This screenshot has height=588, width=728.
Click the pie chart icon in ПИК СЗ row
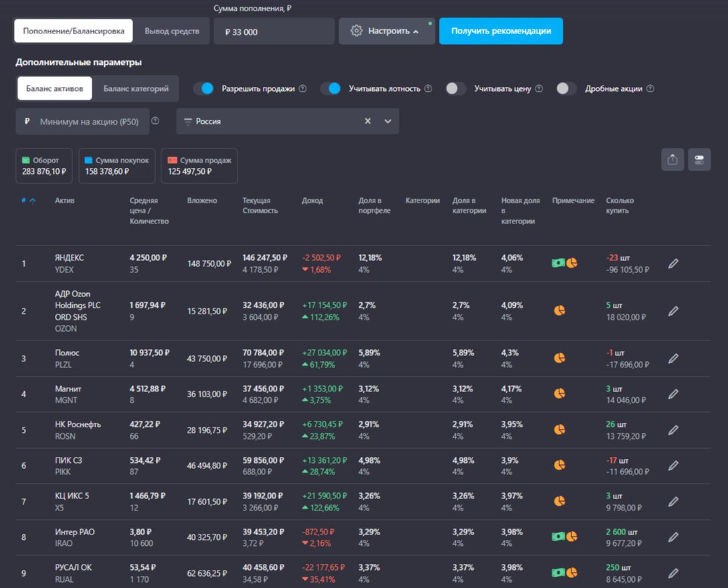[x=559, y=465]
